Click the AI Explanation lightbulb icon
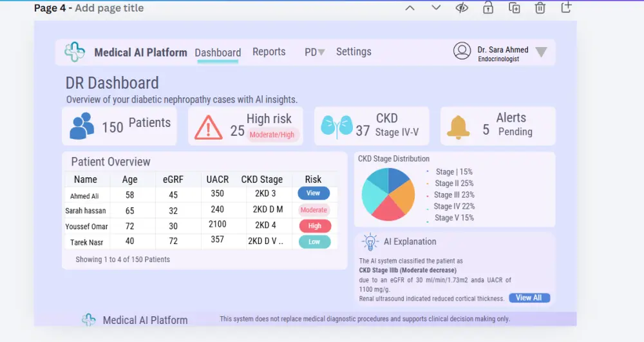Screen dimensions: 644x342 [370, 242]
